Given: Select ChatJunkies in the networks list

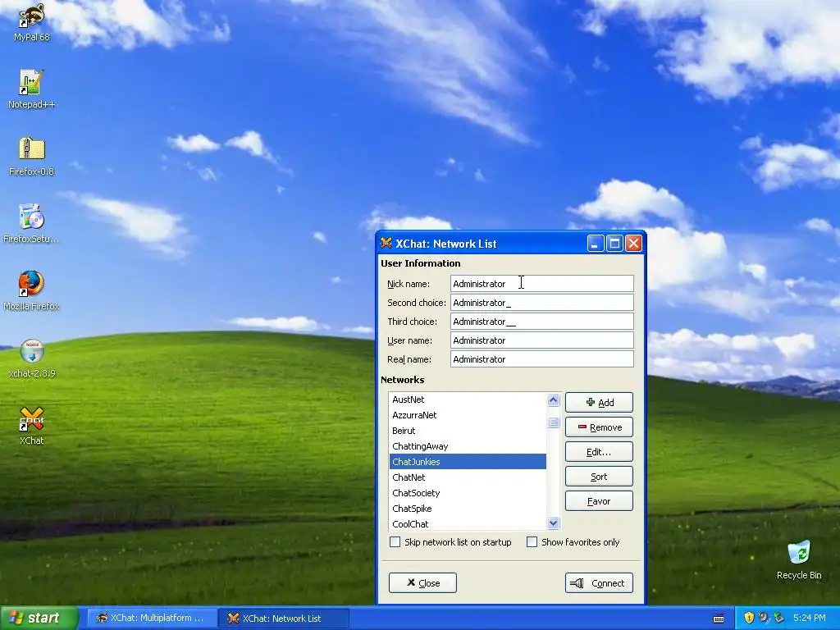Looking at the screenshot, I should tap(468, 461).
